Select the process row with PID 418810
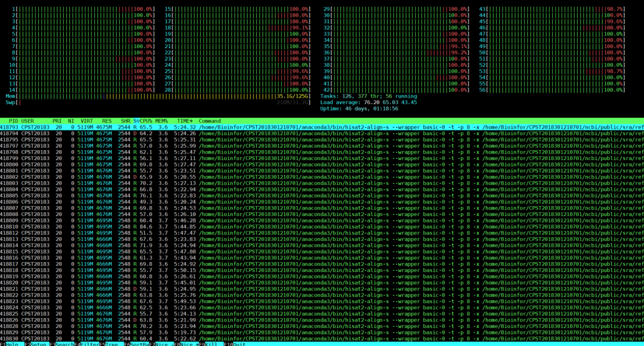Viewport: 644px width, 346px height. point(322,227)
